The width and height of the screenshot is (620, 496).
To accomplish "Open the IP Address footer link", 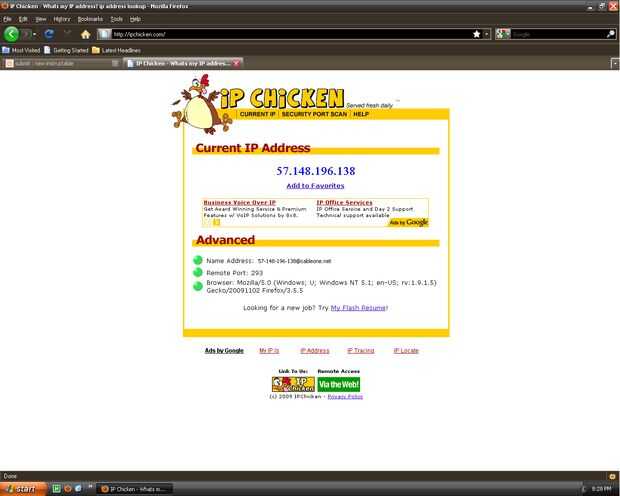I will pyautogui.click(x=315, y=350).
